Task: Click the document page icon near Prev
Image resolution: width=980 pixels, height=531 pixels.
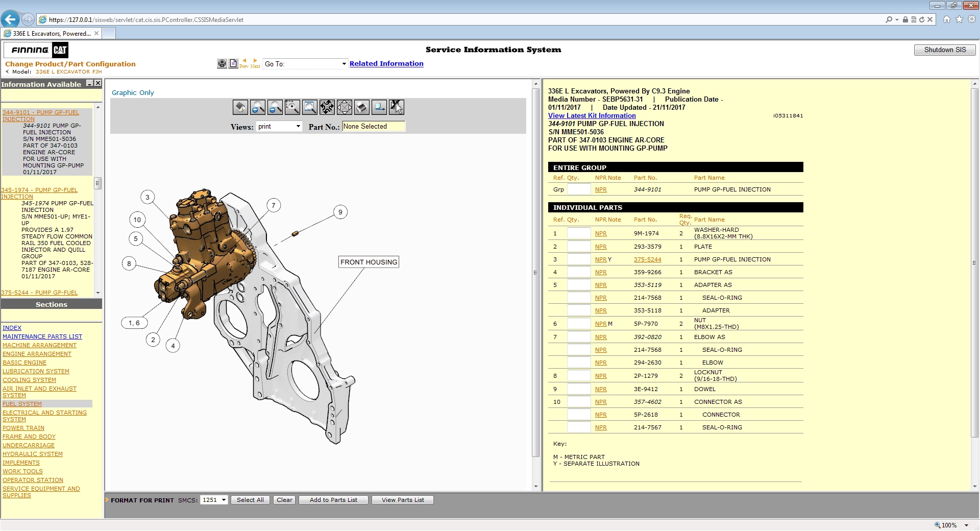Action: pyautogui.click(x=233, y=63)
